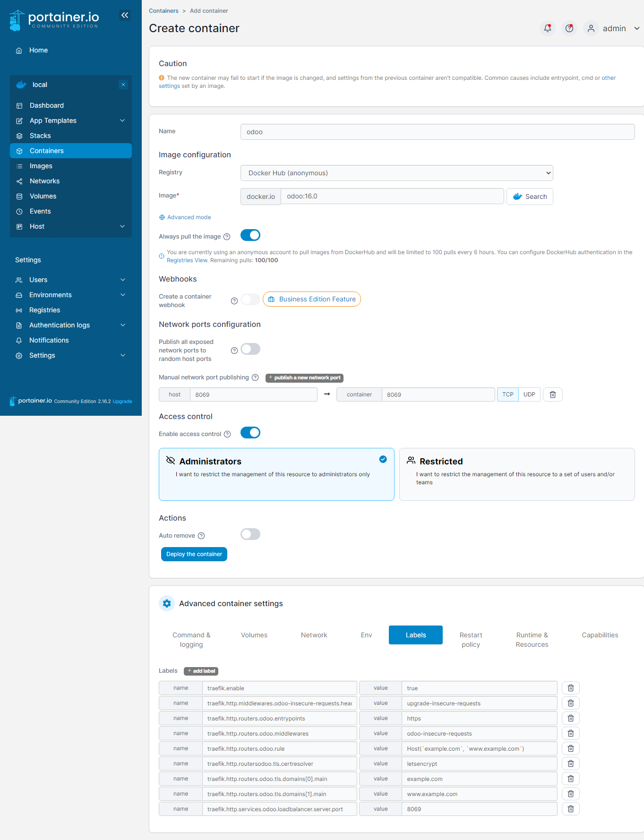Delete the domains[0].main label row

571,779
